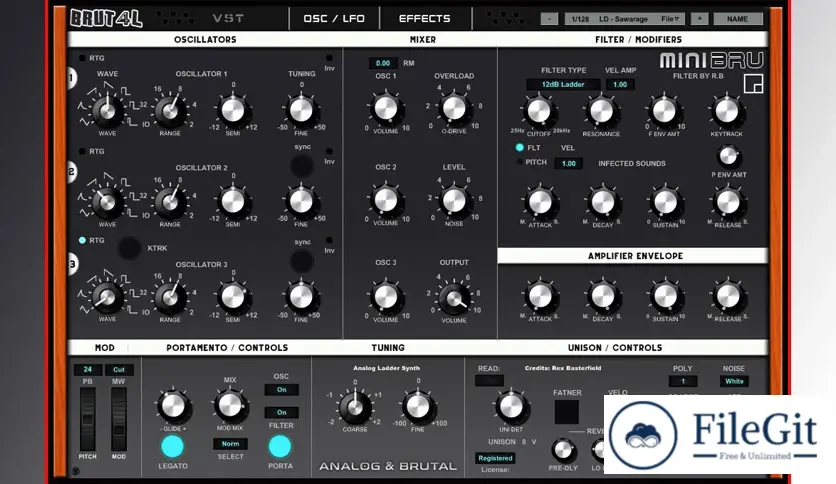Click the RESONANCE knob
Screen dimensions: 836x484
pyautogui.click(x=601, y=111)
